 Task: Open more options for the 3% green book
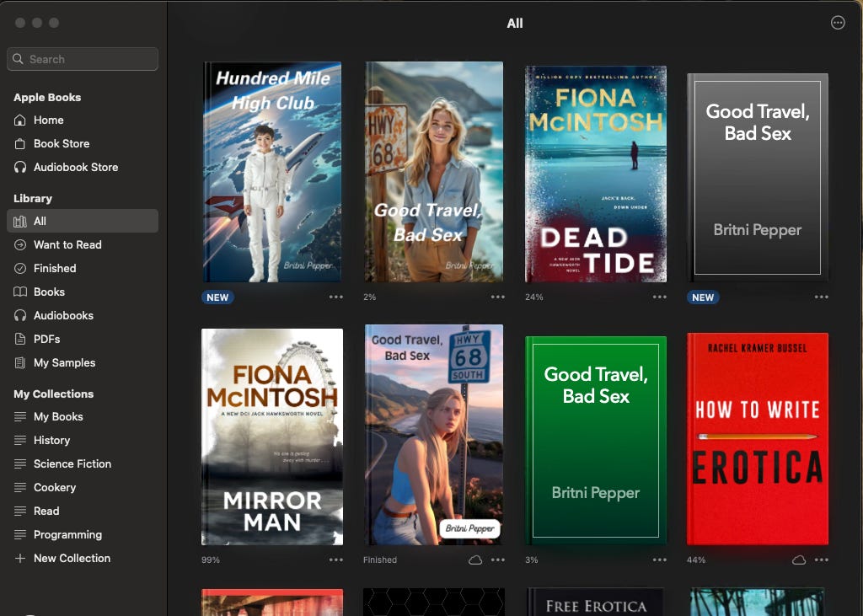(659, 560)
